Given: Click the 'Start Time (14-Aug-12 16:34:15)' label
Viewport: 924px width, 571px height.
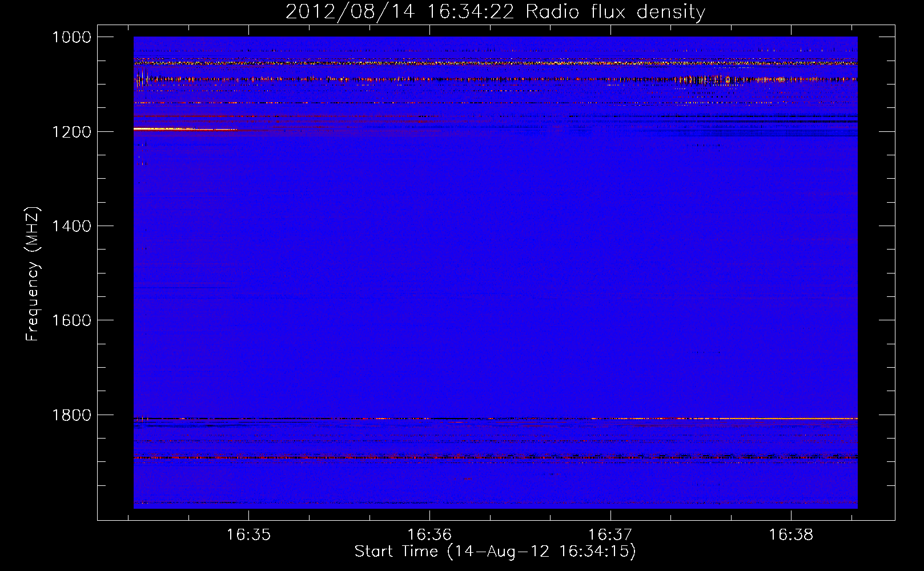Looking at the screenshot, I should 495,552.
